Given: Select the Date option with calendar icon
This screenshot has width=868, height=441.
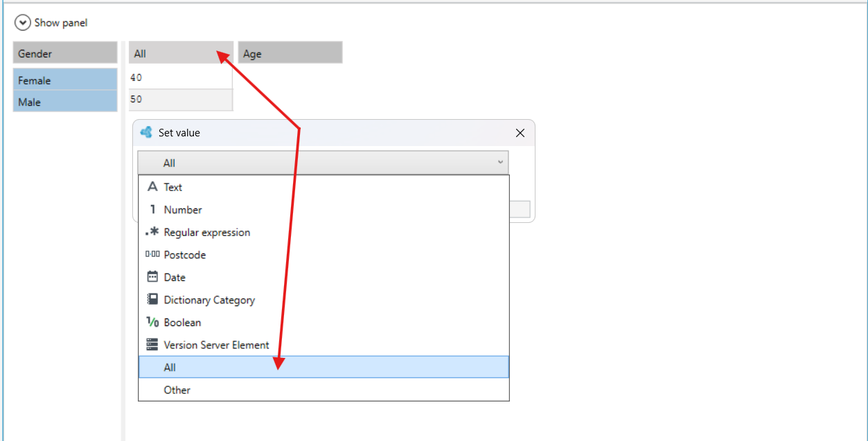Looking at the screenshot, I should pos(324,278).
